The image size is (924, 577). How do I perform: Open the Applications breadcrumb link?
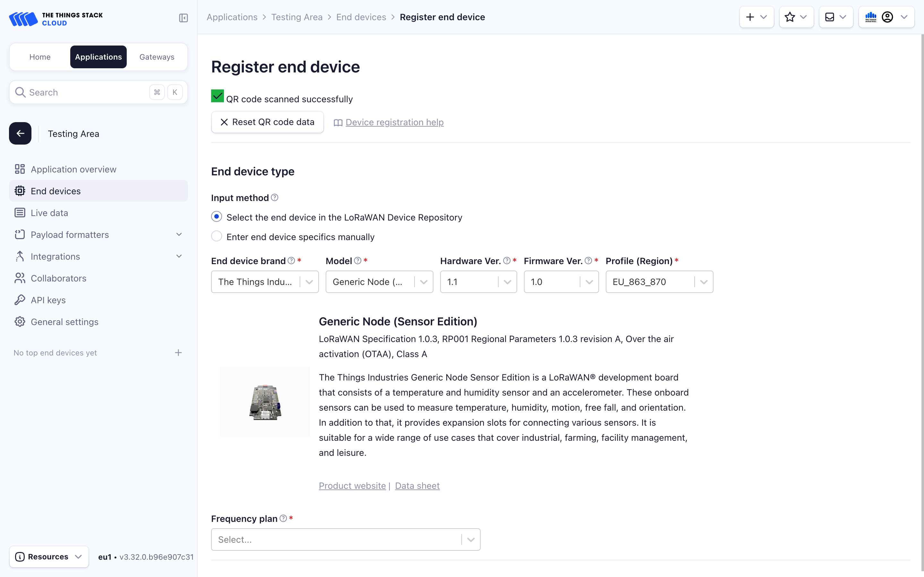(232, 17)
